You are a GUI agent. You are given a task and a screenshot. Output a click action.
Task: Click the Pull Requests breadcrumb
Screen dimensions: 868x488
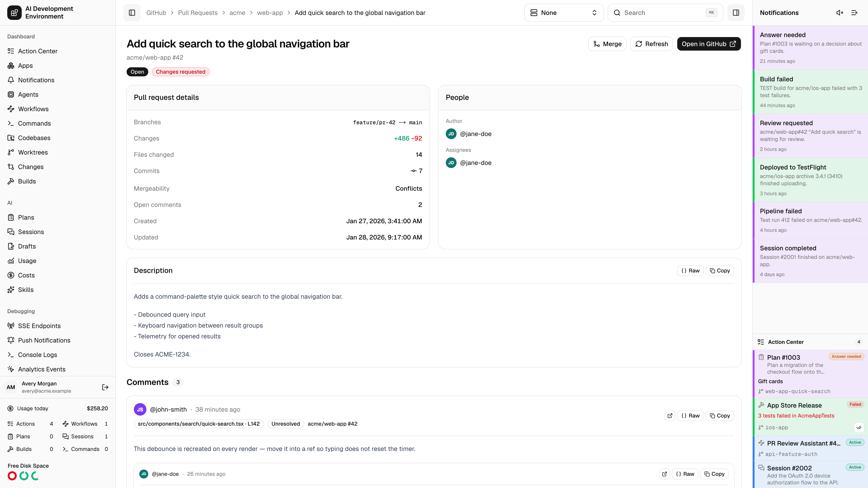pyautogui.click(x=198, y=13)
